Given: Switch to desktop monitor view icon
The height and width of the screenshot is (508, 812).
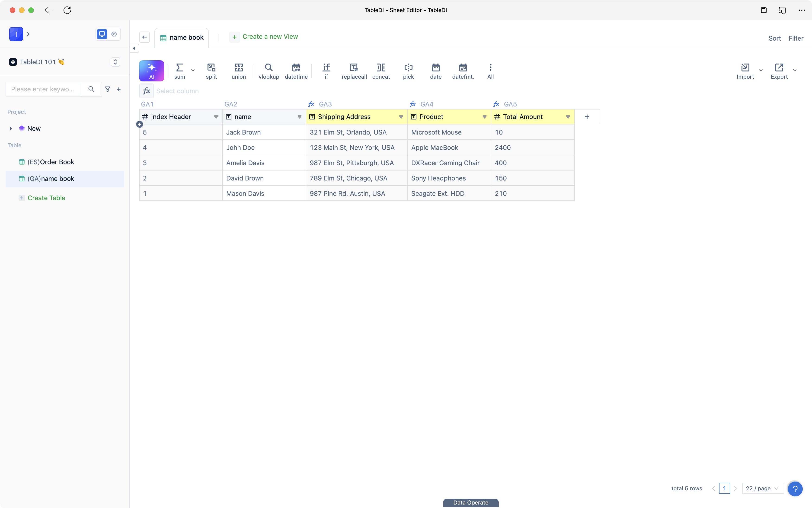Looking at the screenshot, I should click(102, 34).
